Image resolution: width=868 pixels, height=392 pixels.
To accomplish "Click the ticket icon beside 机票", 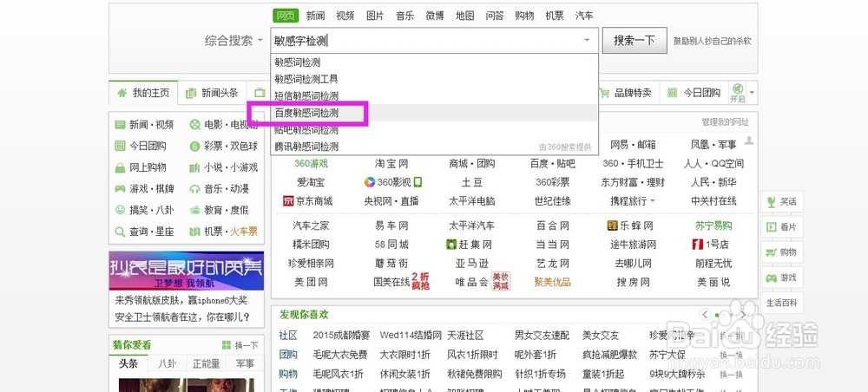I will (194, 232).
